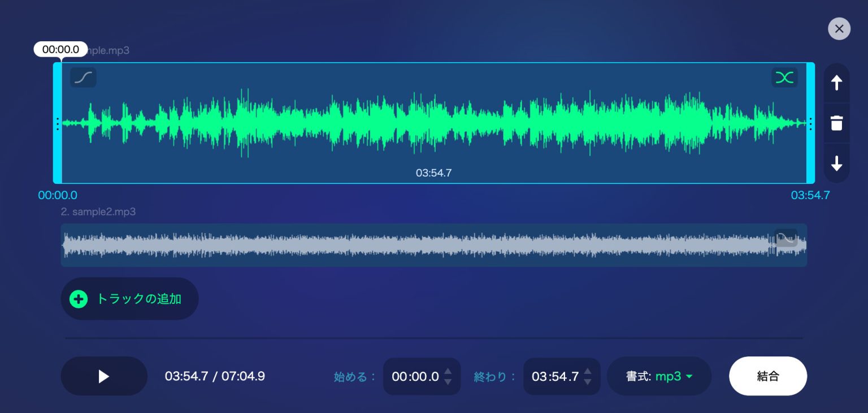Click the right trim handle of sample.mp3
868x413 pixels.
810,123
